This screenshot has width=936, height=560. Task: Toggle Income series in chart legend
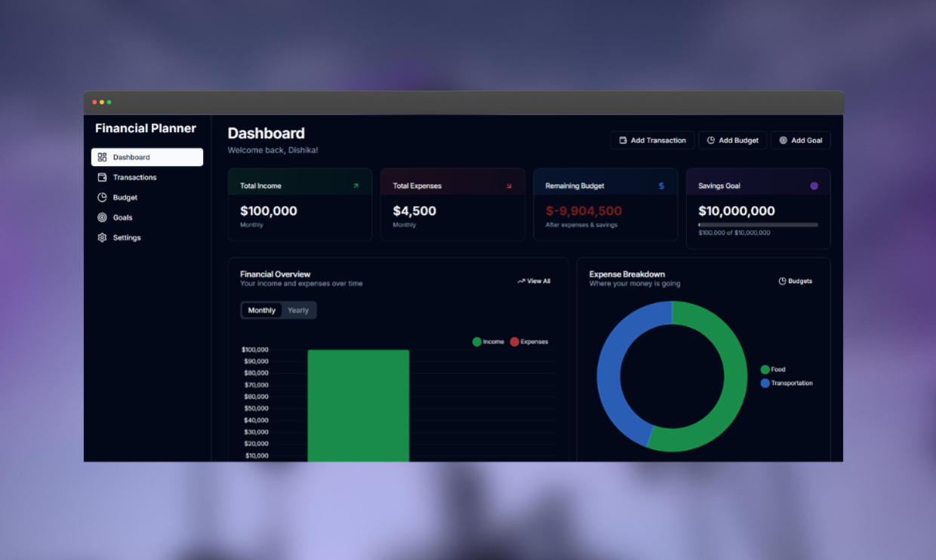click(488, 342)
